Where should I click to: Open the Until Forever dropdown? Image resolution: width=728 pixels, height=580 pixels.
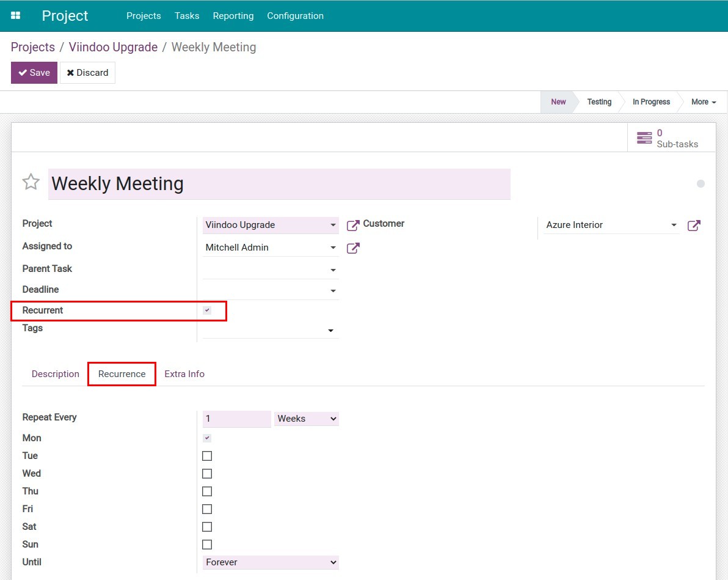pyautogui.click(x=271, y=562)
